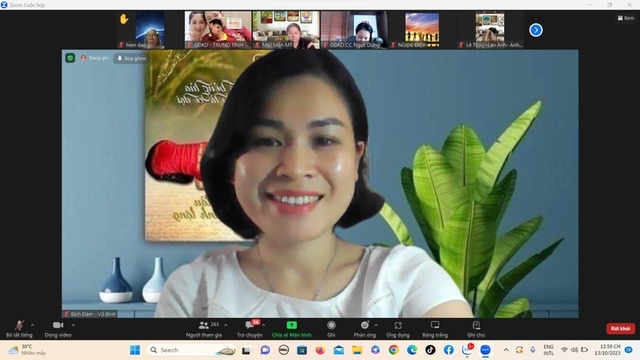Open the Windows Start menu
Viewport: 640px width, 360px height.
click(x=135, y=350)
